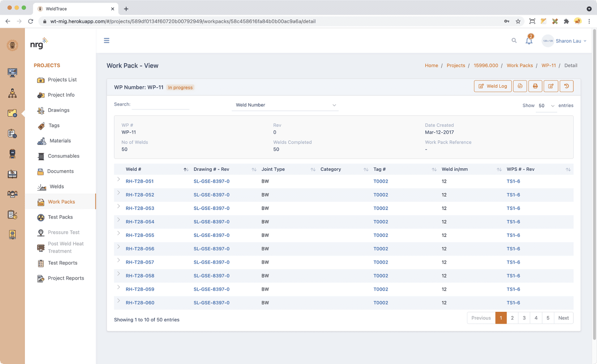Image resolution: width=597 pixels, height=364 pixels.
Task: Open weld link RH-T28-055
Action: [x=140, y=235]
